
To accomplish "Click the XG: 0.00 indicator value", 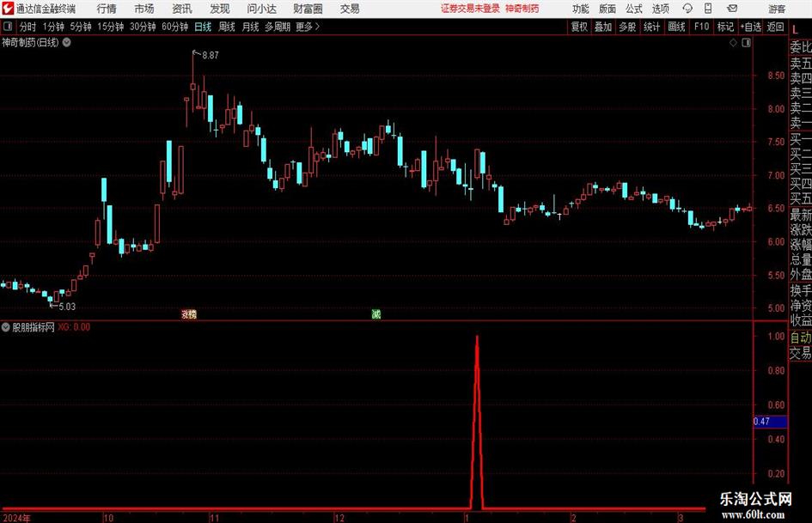I will pyautogui.click(x=74, y=327).
